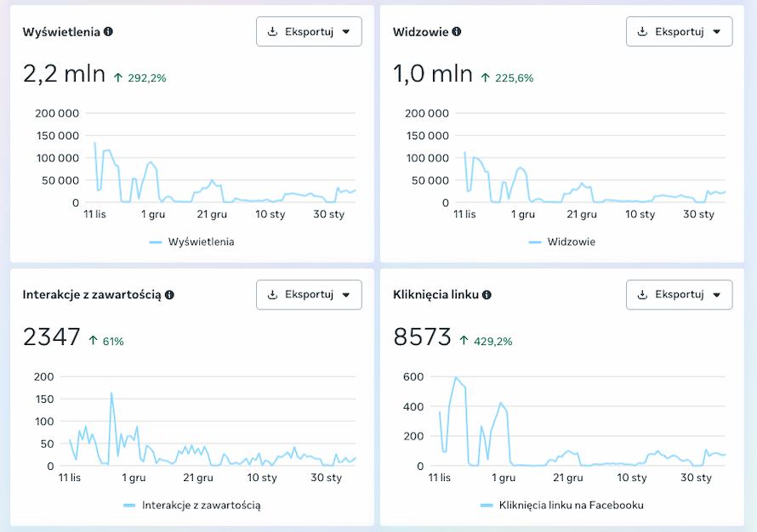Toggle Interakcje z zawartością legend series
The image size is (757, 532).
click(191, 505)
